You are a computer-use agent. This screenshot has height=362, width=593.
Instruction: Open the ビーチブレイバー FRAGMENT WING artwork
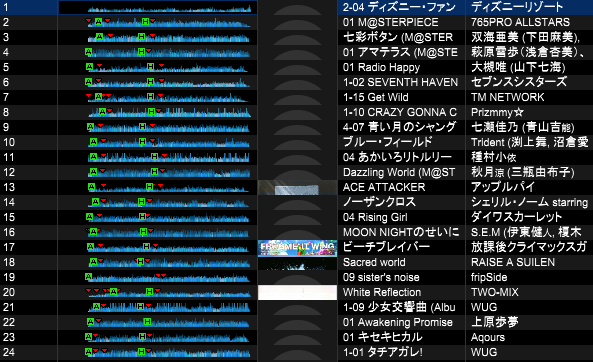point(297,247)
